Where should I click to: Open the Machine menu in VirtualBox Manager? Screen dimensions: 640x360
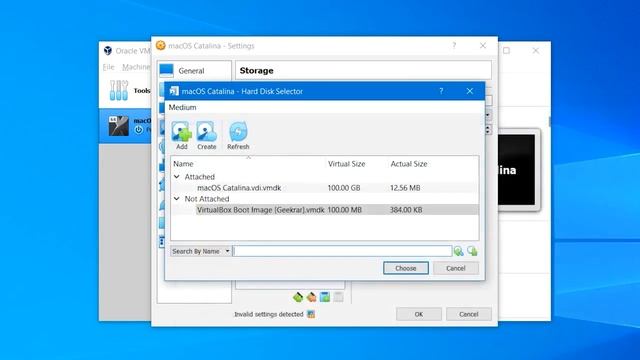[136, 67]
